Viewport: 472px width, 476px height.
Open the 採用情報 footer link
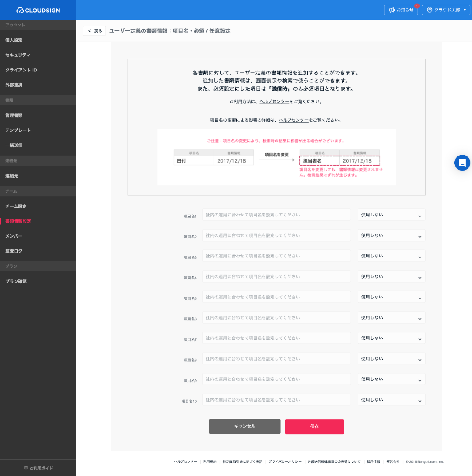coord(373,462)
